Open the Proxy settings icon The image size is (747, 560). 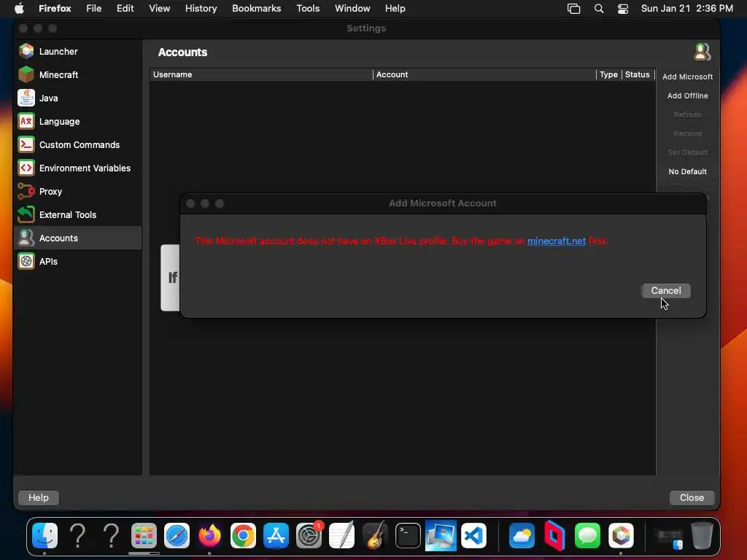(x=26, y=191)
